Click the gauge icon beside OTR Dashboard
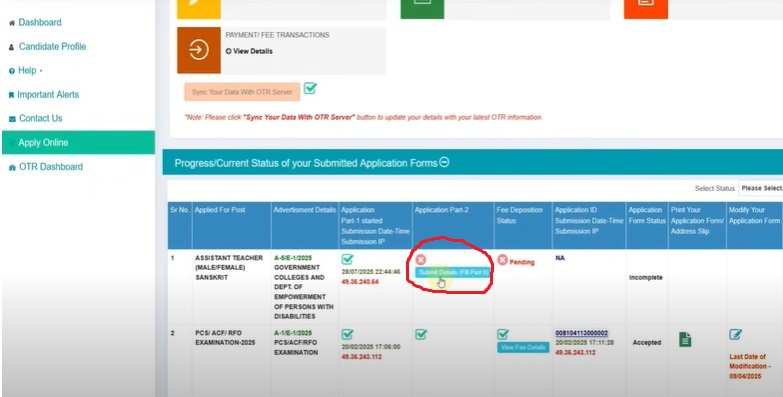 click(x=12, y=168)
